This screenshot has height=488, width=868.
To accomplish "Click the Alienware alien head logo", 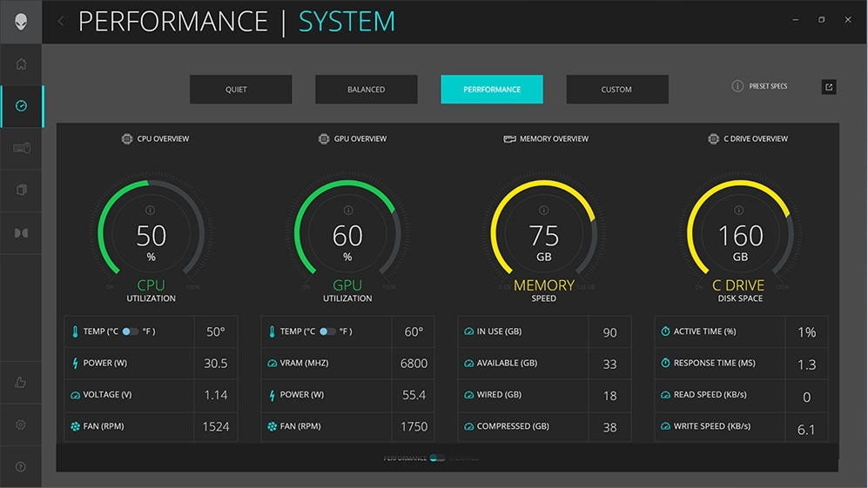I will tap(21, 21).
